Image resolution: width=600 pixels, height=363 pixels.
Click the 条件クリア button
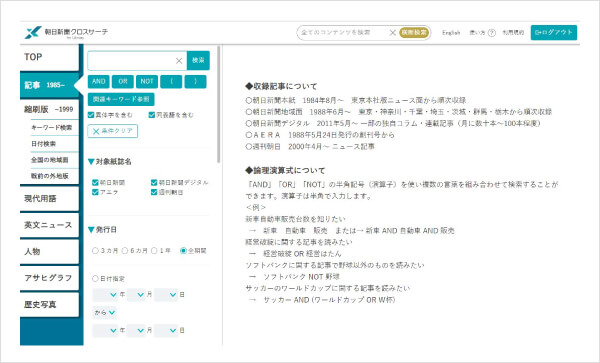[x=112, y=131]
